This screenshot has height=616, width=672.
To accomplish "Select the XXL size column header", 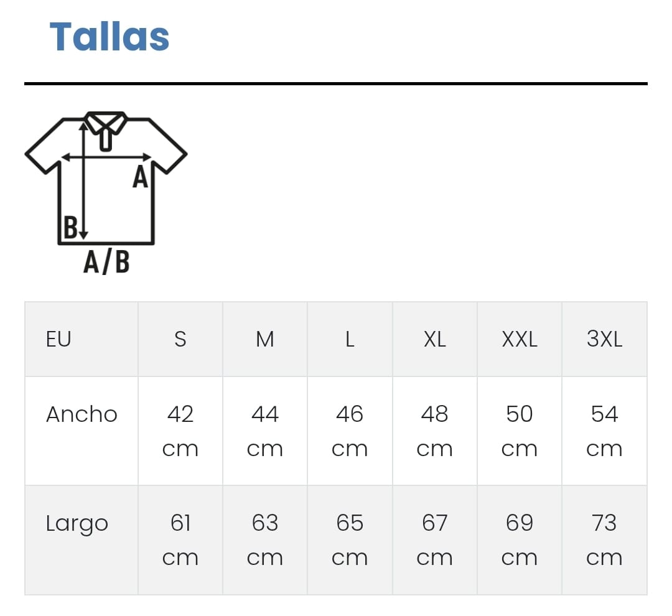I will [x=520, y=339].
